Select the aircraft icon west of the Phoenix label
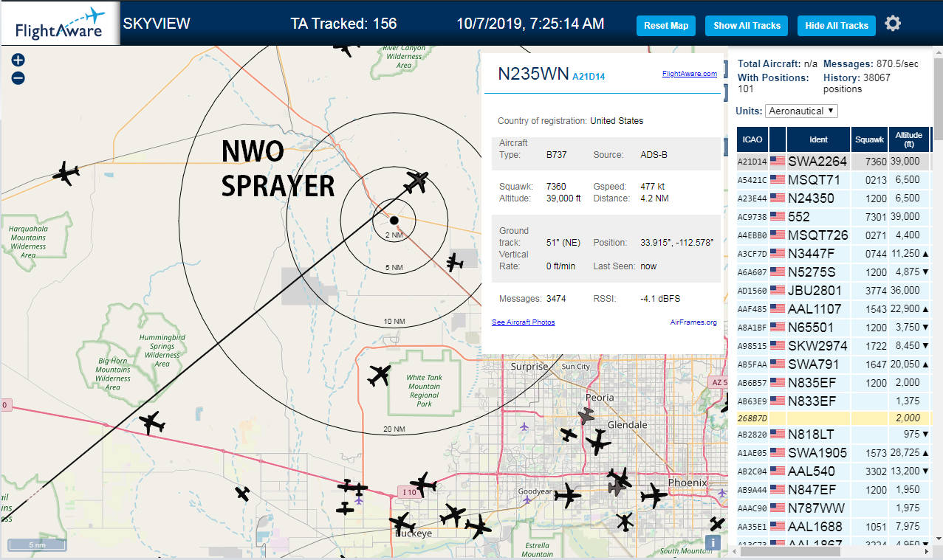Screen dimensions: 943x560 pyautogui.click(x=654, y=496)
